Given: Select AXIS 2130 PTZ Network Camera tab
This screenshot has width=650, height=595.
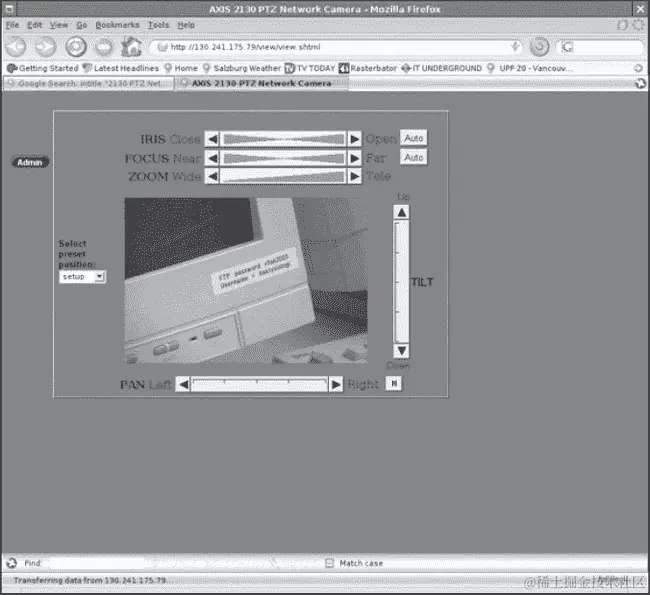Looking at the screenshot, I should click(262, 83).
